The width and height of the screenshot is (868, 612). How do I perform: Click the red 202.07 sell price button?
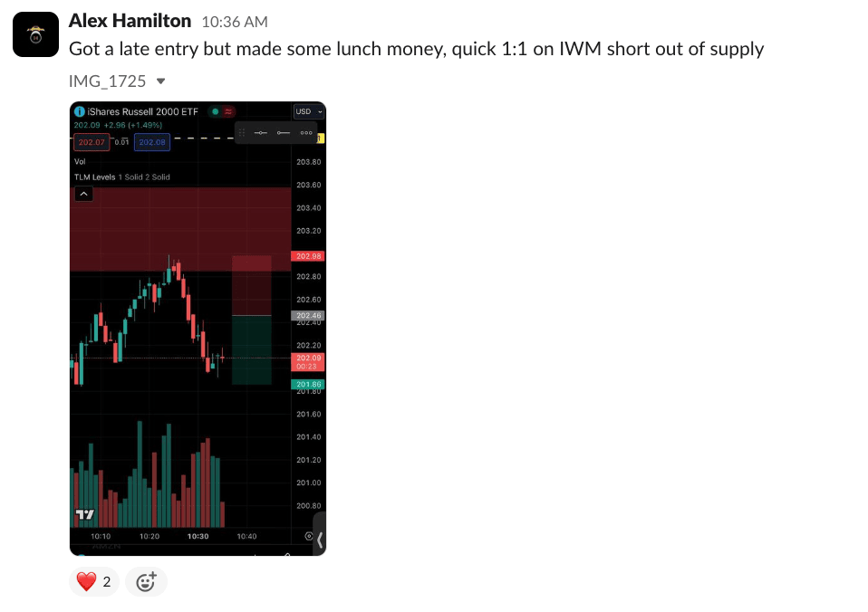pyautogui.click(x=92, y=142)
